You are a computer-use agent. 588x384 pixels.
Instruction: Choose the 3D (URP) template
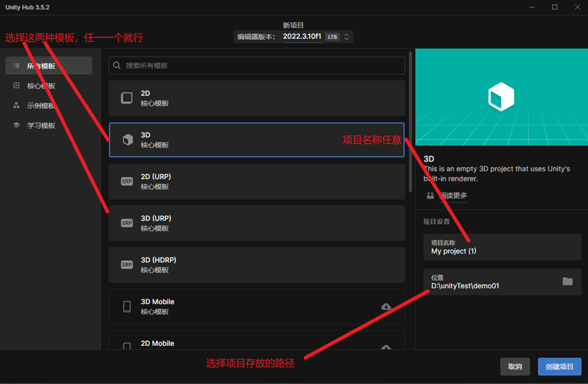(257, 223)
